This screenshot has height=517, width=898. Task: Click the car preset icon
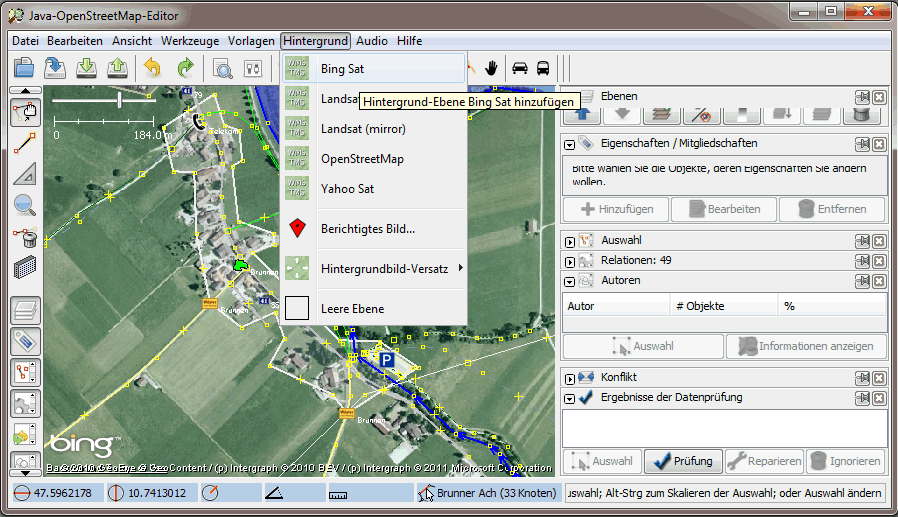tap(520, 68)
